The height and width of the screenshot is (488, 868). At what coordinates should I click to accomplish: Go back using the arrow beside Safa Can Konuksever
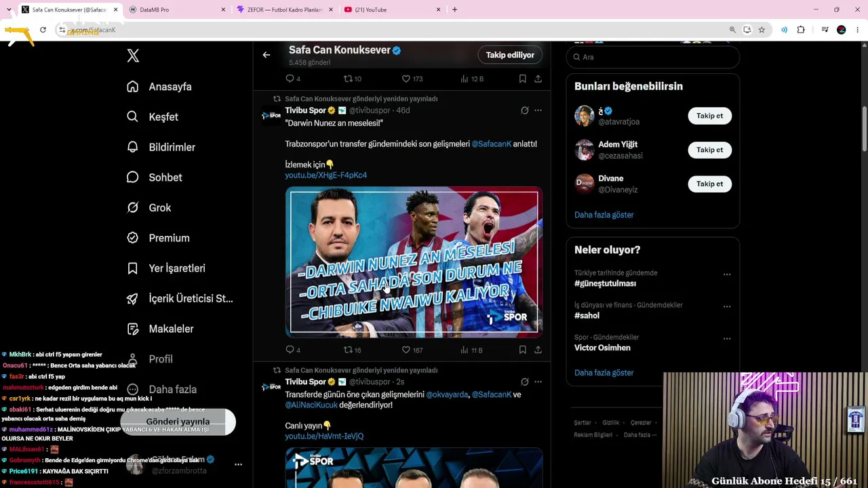(267, 55)
